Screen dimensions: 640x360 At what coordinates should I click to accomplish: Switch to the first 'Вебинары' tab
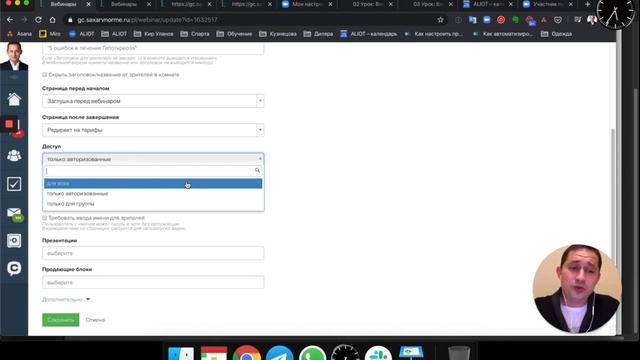(x=63, y=4)
